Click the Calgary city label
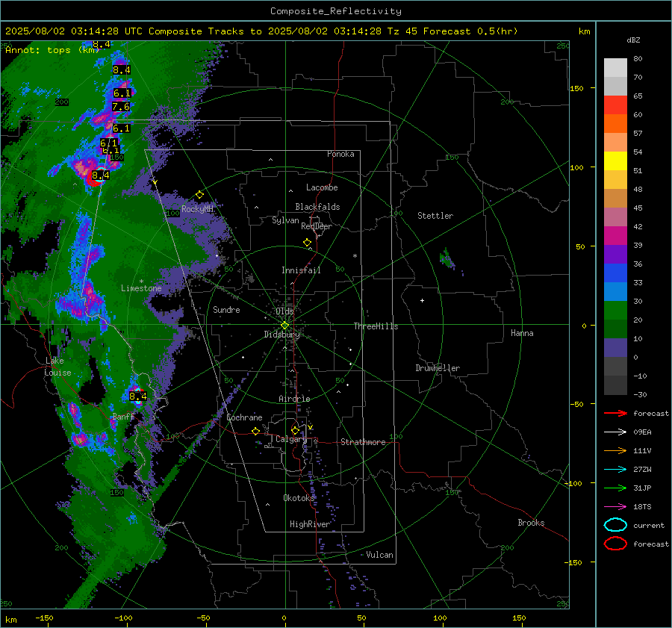The image size is (672, 628). coord(291,439)
